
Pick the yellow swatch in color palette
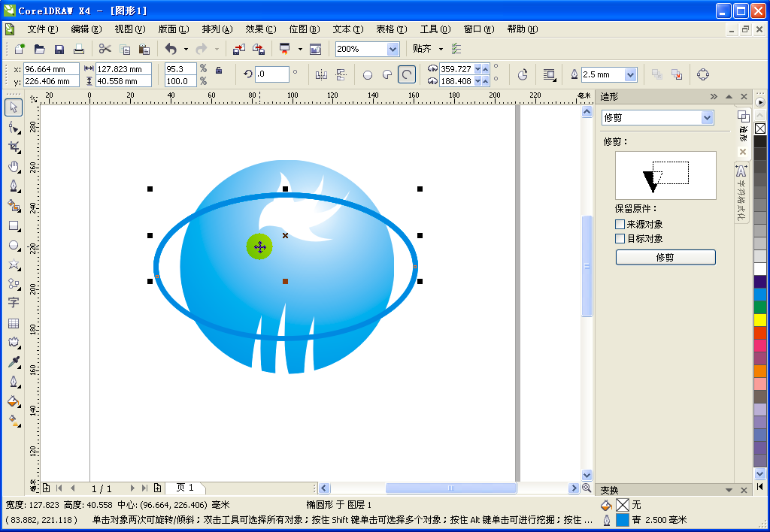[x=759, y=319]
